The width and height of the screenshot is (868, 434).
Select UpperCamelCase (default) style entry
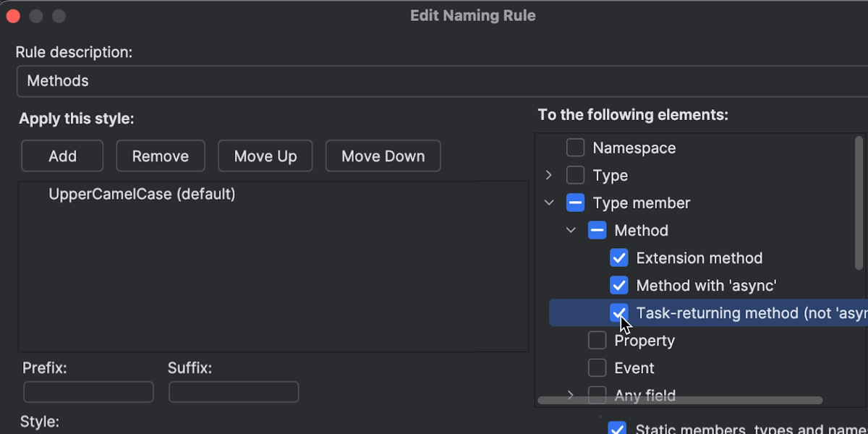[142, 195]
